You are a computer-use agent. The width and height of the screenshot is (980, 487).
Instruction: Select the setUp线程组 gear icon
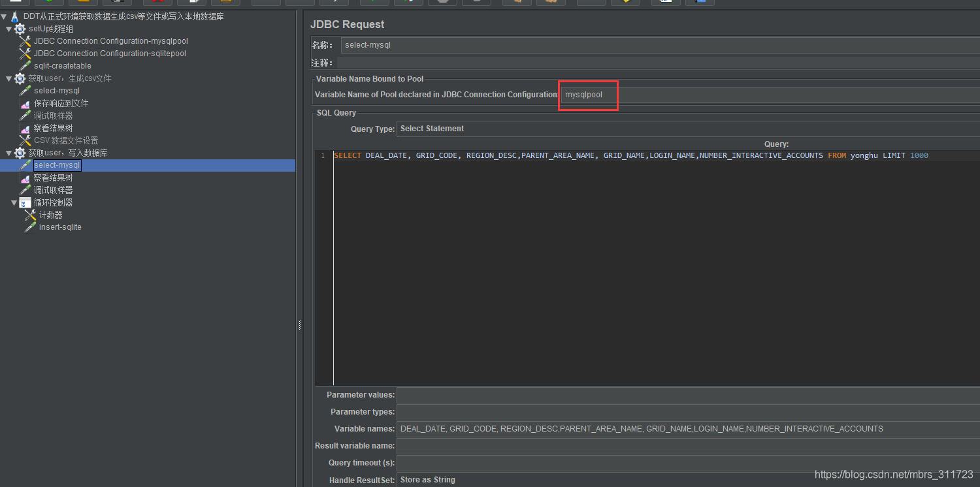(20, 29)
